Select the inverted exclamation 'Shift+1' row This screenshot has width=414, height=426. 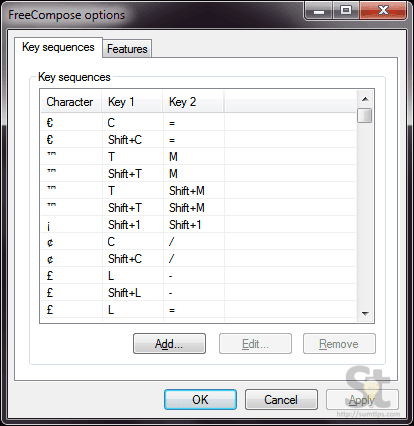pos(199,225)
